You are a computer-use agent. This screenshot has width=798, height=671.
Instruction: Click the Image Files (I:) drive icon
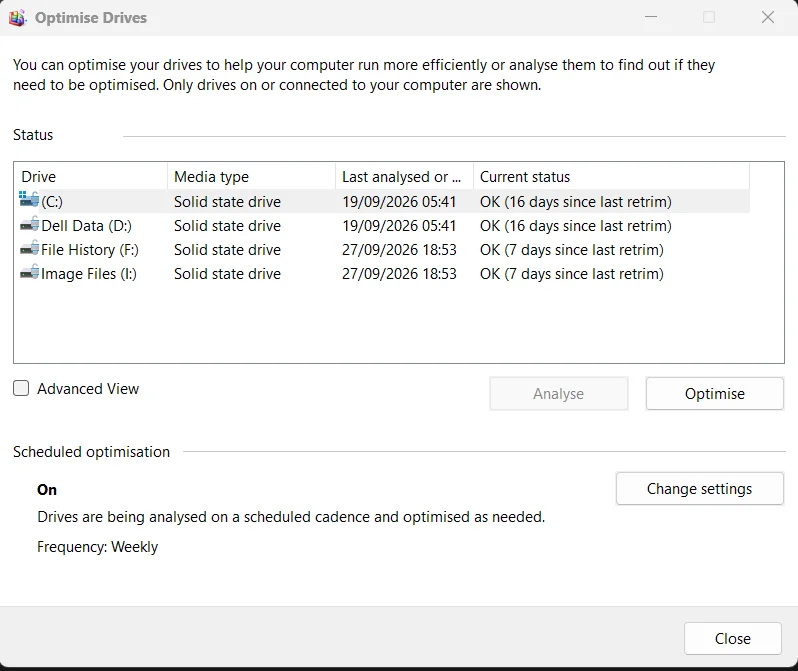(x=29, y=272)
